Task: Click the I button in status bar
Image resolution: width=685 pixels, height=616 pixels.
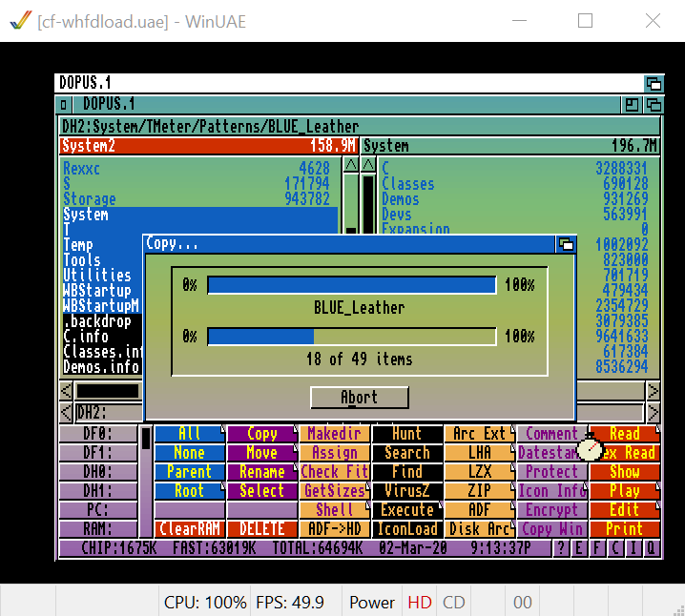Action: [x=633, y=548]
